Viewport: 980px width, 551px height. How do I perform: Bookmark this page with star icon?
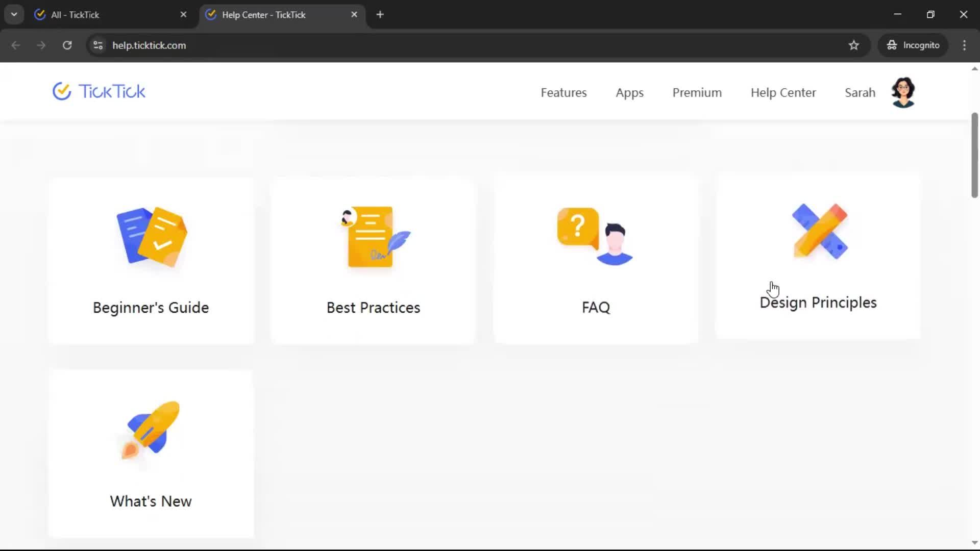coord(854,45)
